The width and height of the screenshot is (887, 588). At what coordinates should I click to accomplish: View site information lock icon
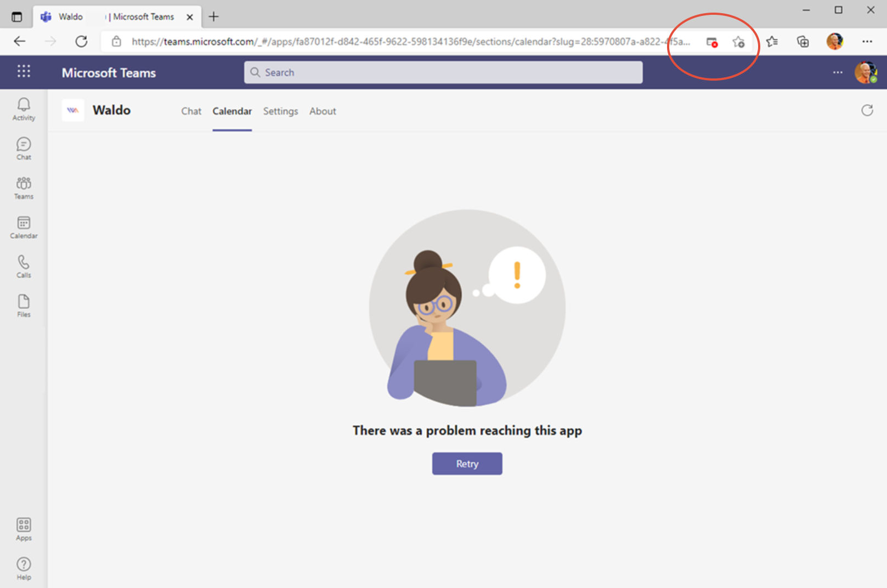coord(116,41)
